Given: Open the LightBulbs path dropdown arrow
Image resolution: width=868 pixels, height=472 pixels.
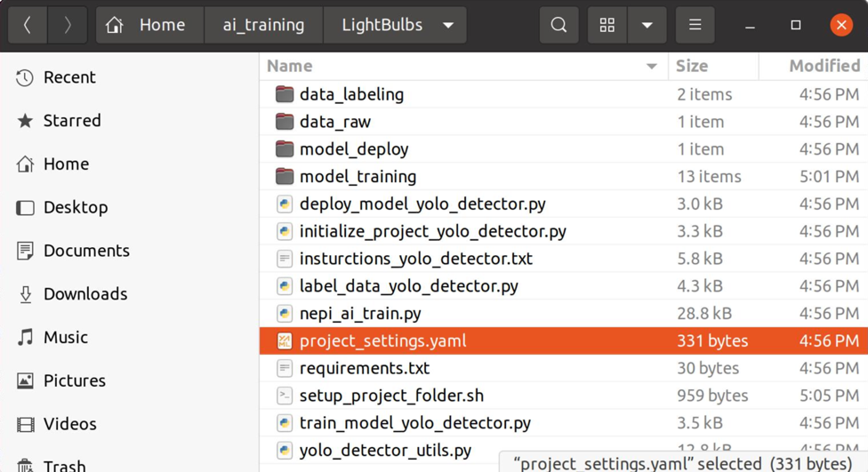Looking at the screenshot, I should pyautogui.click(x=448, y=26).
